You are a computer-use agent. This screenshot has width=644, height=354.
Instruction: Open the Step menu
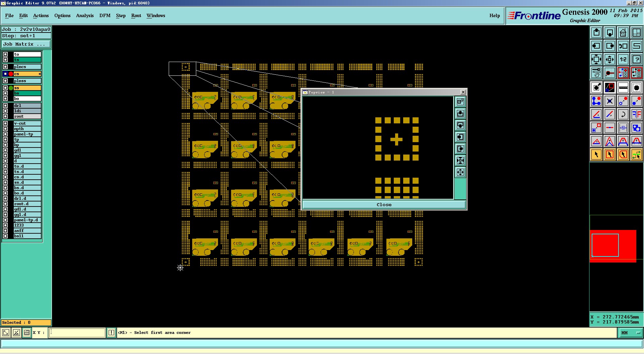pos(121,15)
